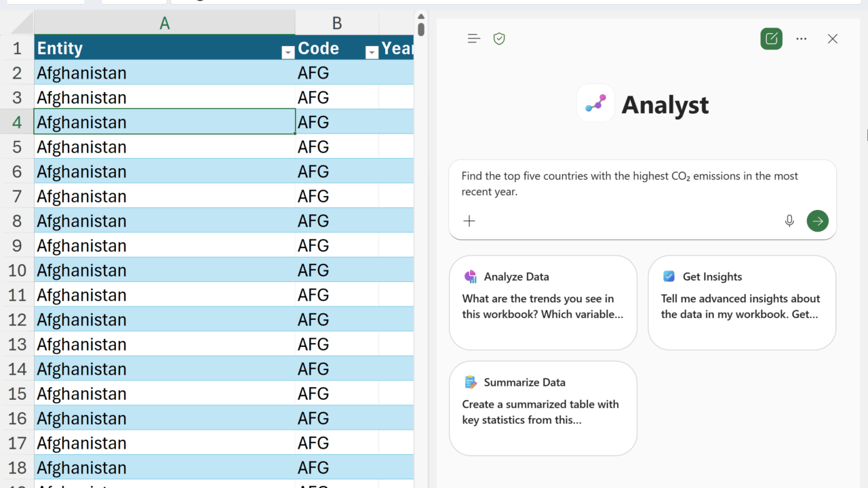This screenshot has width=868, height=488.
Task: Open the Code column filter dropdown
Action: [372, 52]
